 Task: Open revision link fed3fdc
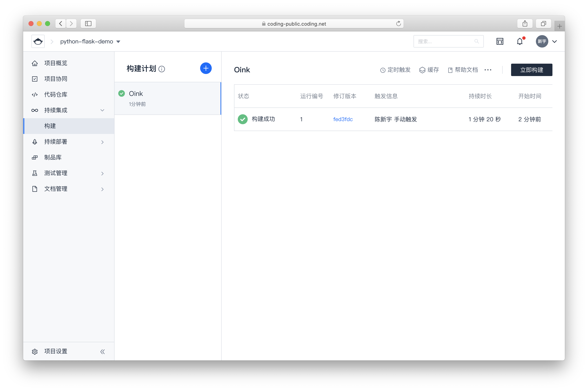click(x=343, y=119)
